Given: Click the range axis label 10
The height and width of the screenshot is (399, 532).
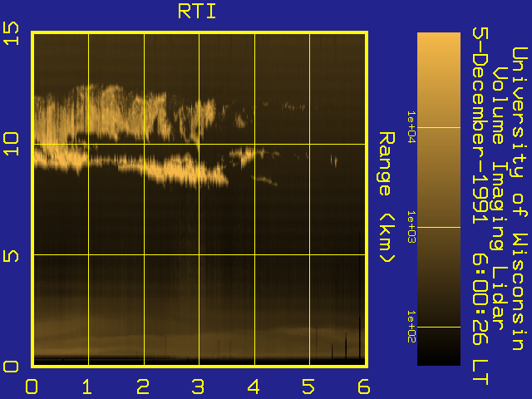Looking at the screenshot, I should tap(11, 144).
